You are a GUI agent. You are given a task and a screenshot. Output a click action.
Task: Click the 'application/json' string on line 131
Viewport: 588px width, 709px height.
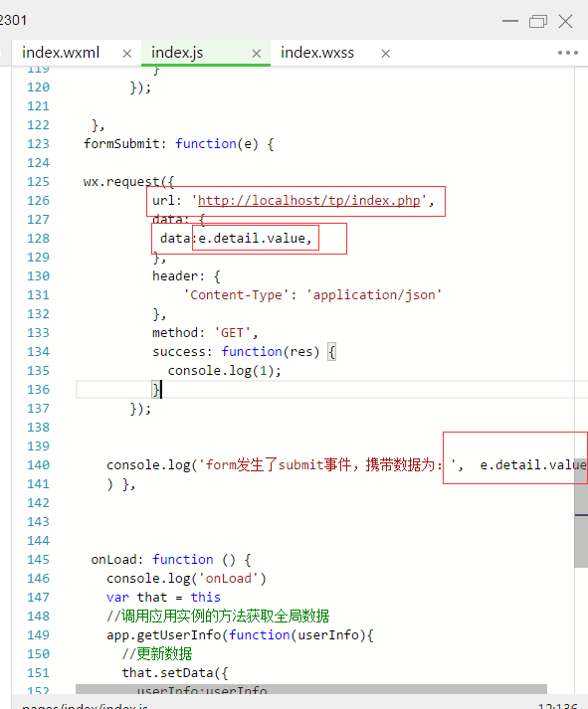(374, 294)
